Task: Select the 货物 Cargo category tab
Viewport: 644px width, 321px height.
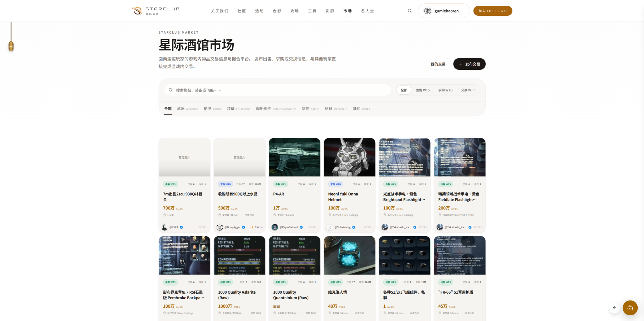Action: [x=310, y=109]
